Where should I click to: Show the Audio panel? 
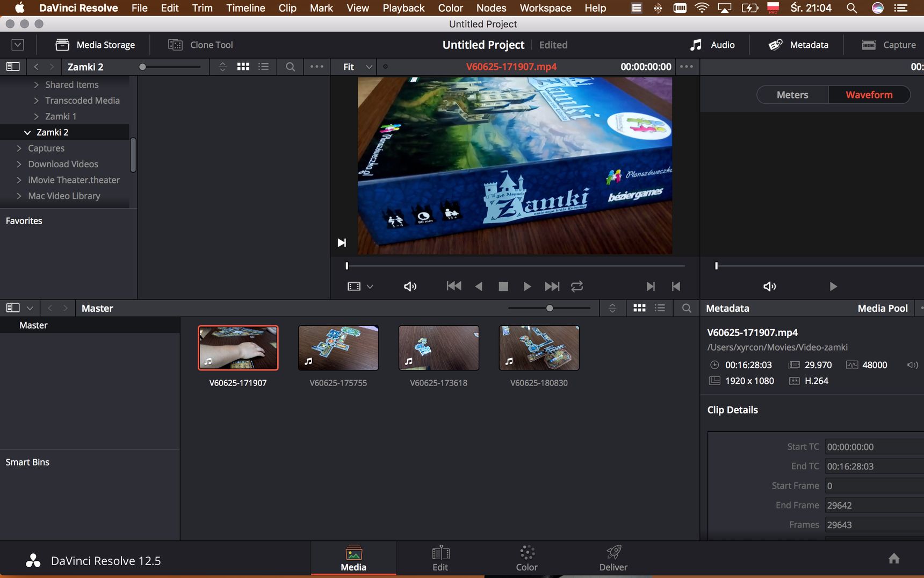pos(712,45)
